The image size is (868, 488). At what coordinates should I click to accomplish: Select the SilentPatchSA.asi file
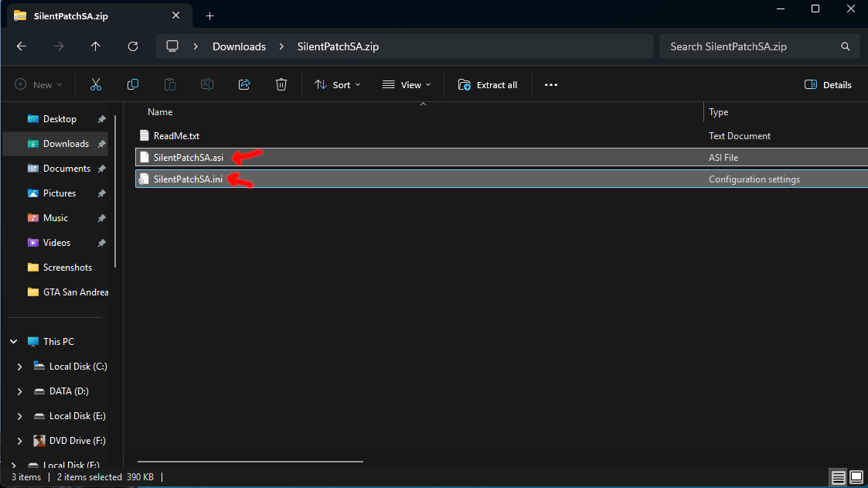click(189, 157)
